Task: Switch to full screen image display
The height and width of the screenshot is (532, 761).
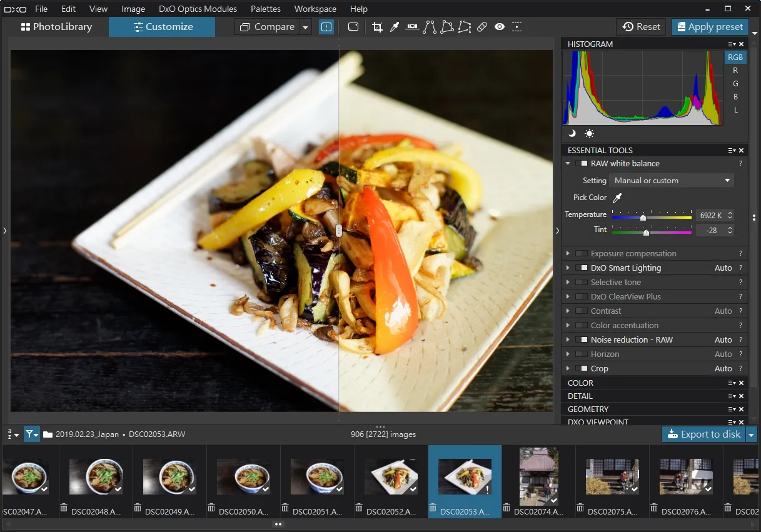Action: click(353, 27)
